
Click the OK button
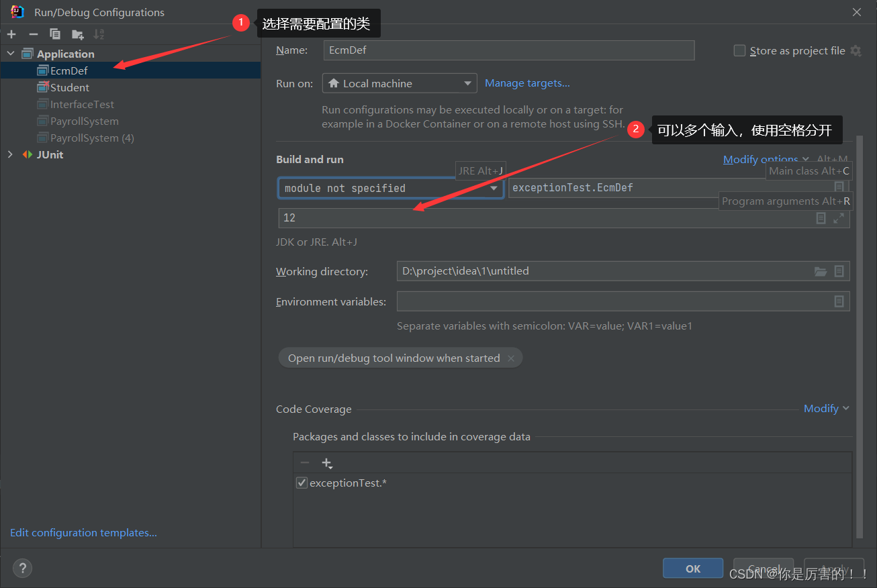click(x=692, y=568)
